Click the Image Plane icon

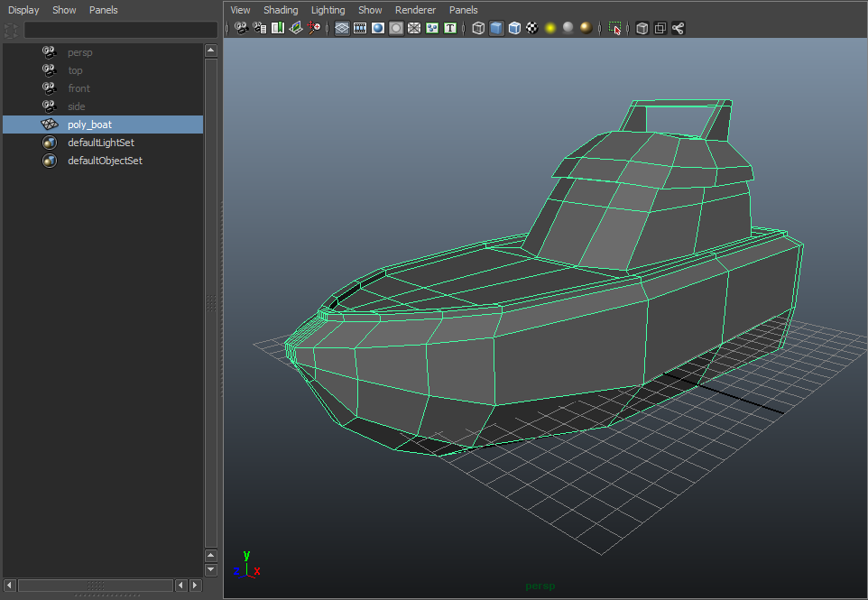(296, 28)
